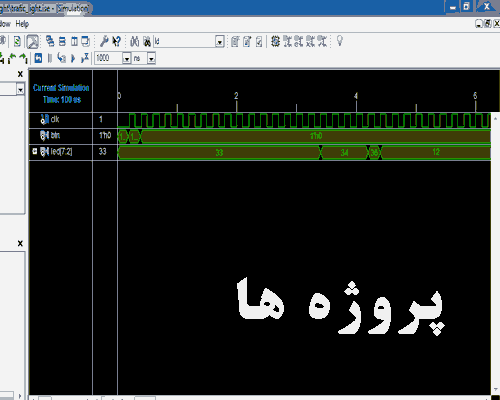Open the Window menu

click(5, 24)
